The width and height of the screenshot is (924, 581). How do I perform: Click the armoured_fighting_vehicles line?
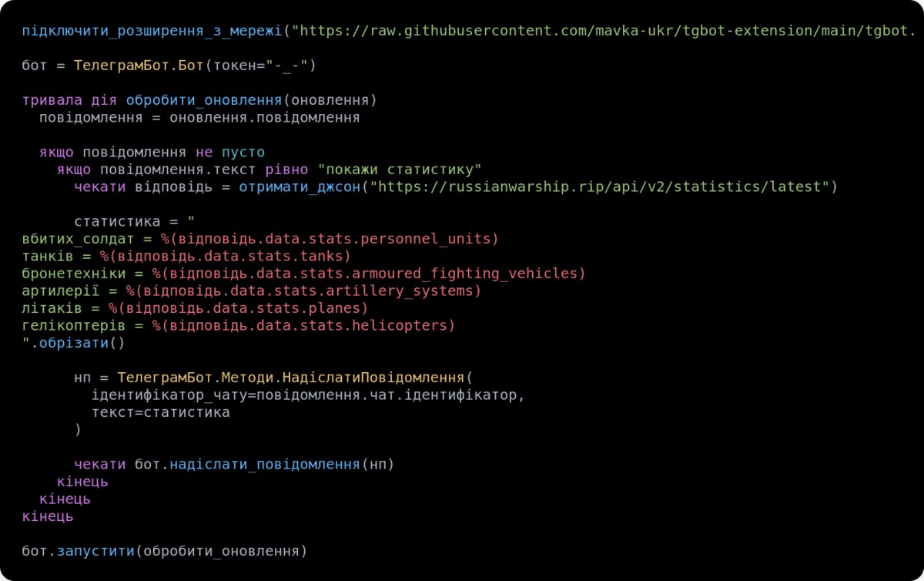tap(304, 274)
